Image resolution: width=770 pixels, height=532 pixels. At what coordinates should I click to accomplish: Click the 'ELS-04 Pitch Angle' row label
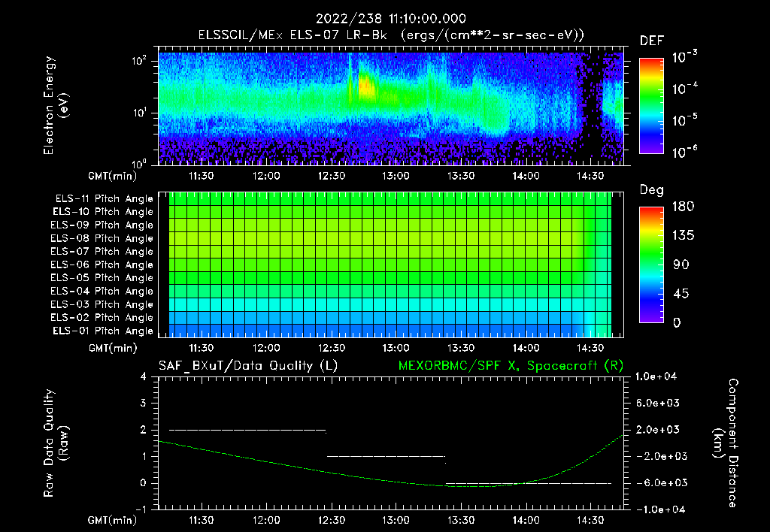pos(102,291)
